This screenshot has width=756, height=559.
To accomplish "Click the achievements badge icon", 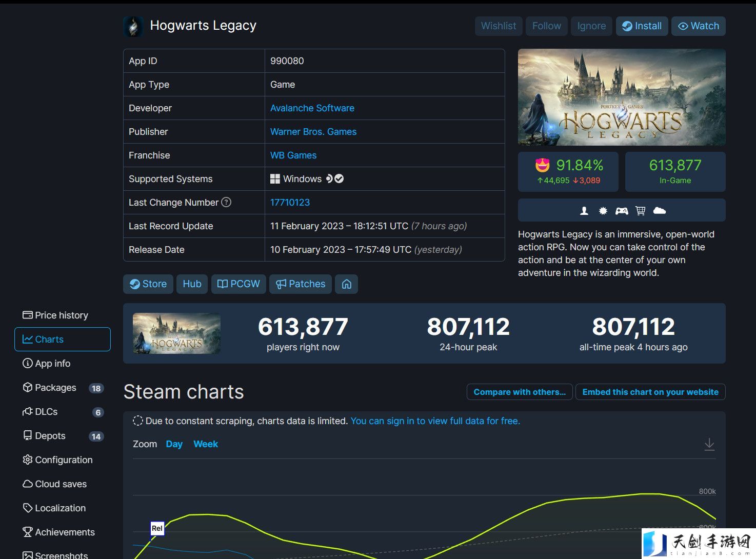I will pyautogui.click(x=603, y=210).
